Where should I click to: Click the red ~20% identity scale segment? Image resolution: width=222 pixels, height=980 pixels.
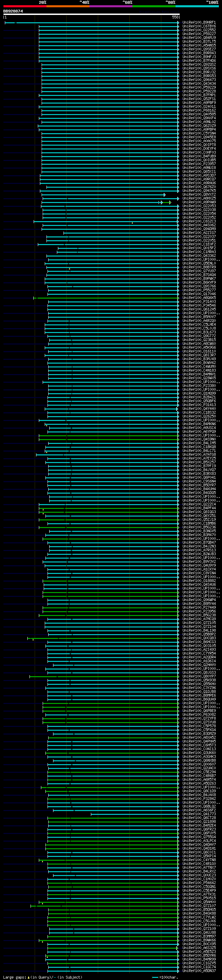(x=25, y=6)
